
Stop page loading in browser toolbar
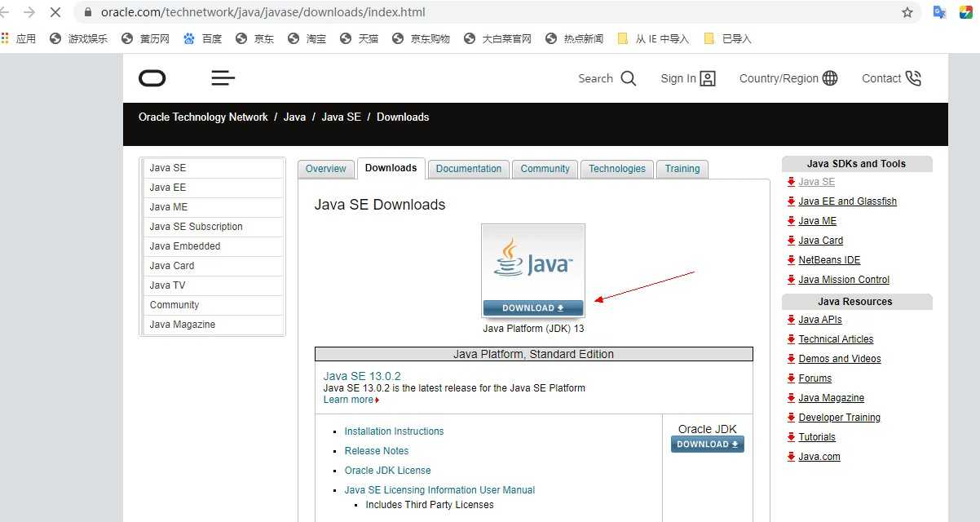point(55,12)
